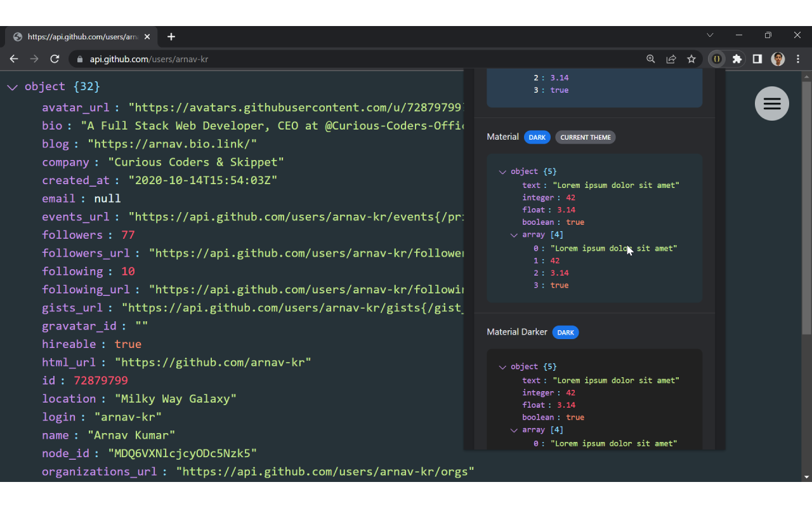Reload the page with the refresh icon
This screenshot has height=508, width=812.
55,58
